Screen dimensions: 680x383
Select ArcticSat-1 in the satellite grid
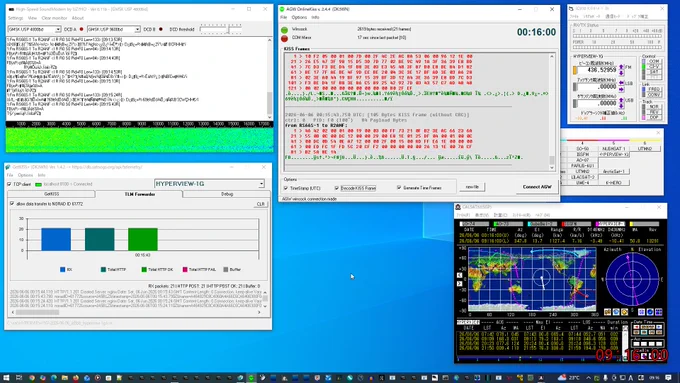[x=614, y=171]
